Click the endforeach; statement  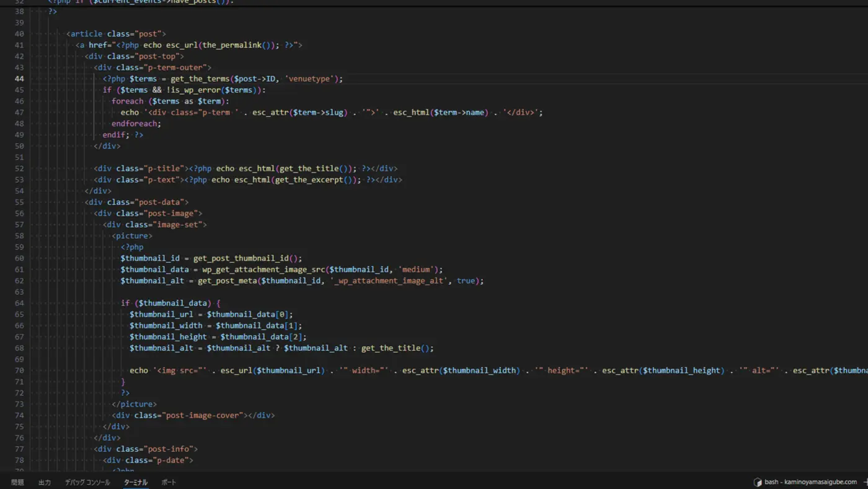coord(136,123)
